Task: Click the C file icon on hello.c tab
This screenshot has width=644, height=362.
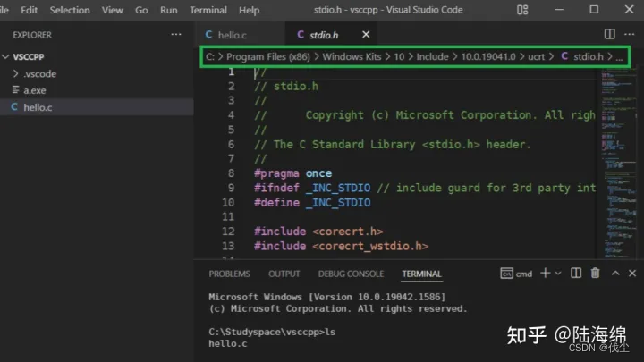Action: point(208,35)
